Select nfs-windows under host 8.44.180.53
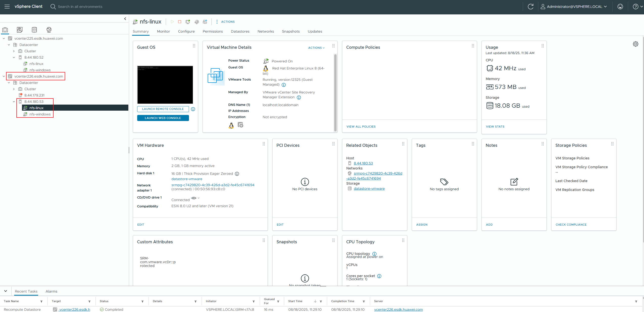 click(x=40, y=114)
